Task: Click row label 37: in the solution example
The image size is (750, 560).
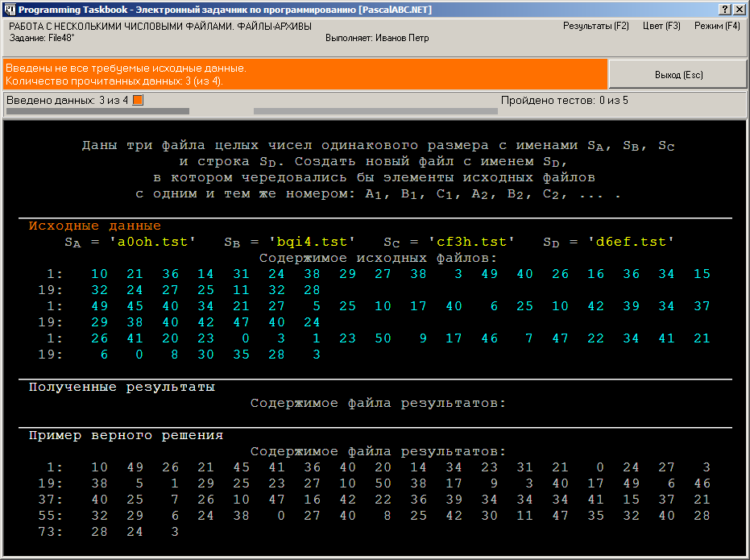Action: [x=50, y=500]
